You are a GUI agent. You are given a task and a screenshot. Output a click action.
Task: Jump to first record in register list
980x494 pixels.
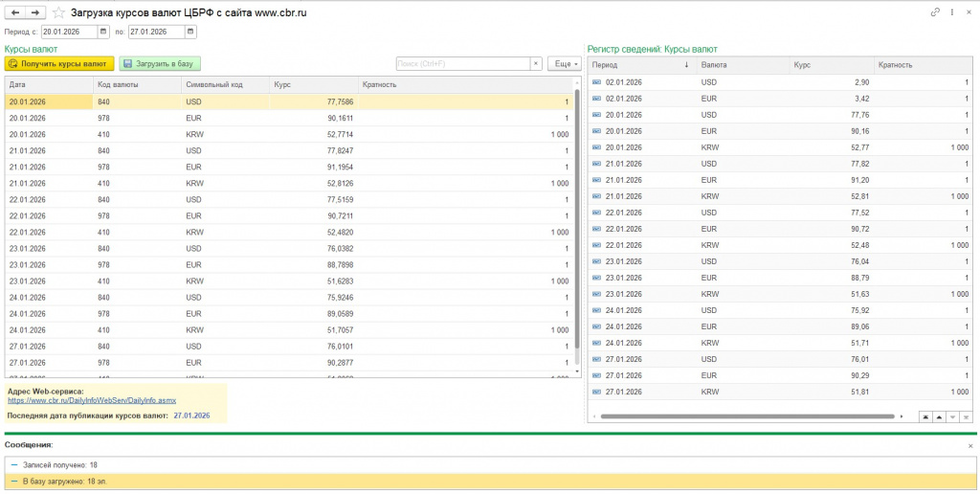[924, 417]
